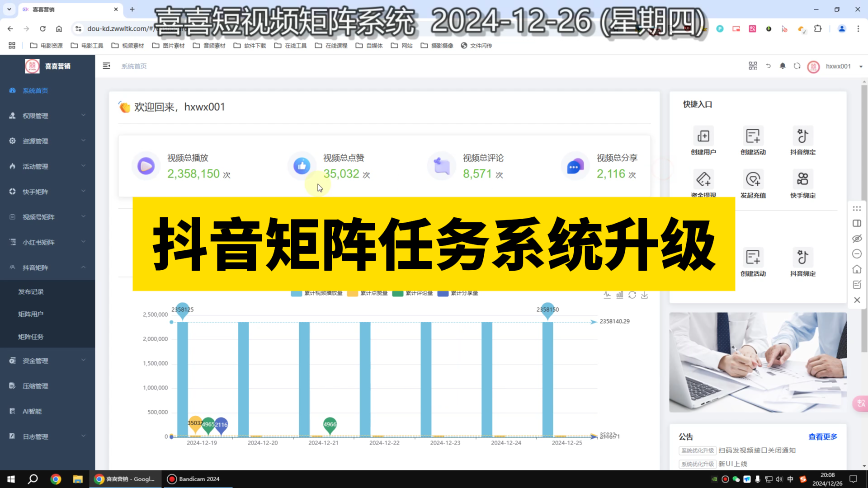Viewport: 868px width, 488px height.
Task: Click the house icon in floating toolbar
Action: (x=857, y=269)
